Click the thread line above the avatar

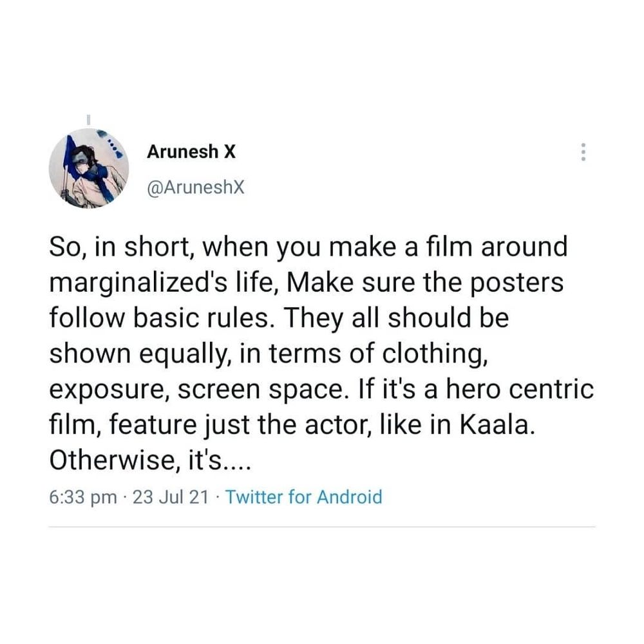click(x=89, y=120)
